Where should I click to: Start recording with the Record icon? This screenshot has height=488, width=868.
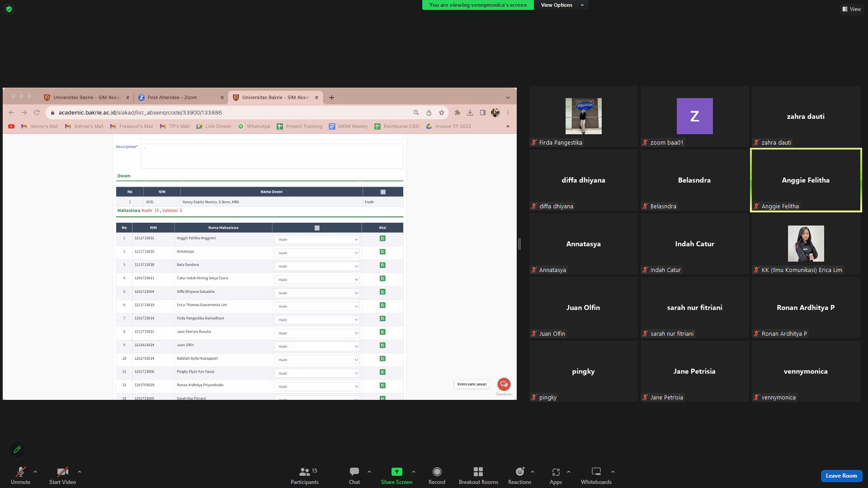click(437, 472)
